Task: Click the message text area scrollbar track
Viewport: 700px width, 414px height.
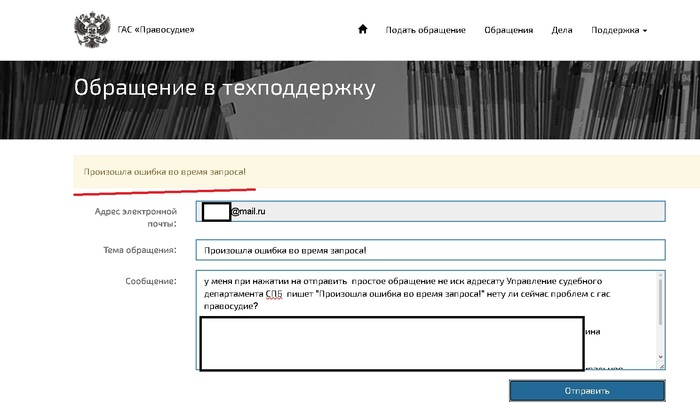Action: 660,320
